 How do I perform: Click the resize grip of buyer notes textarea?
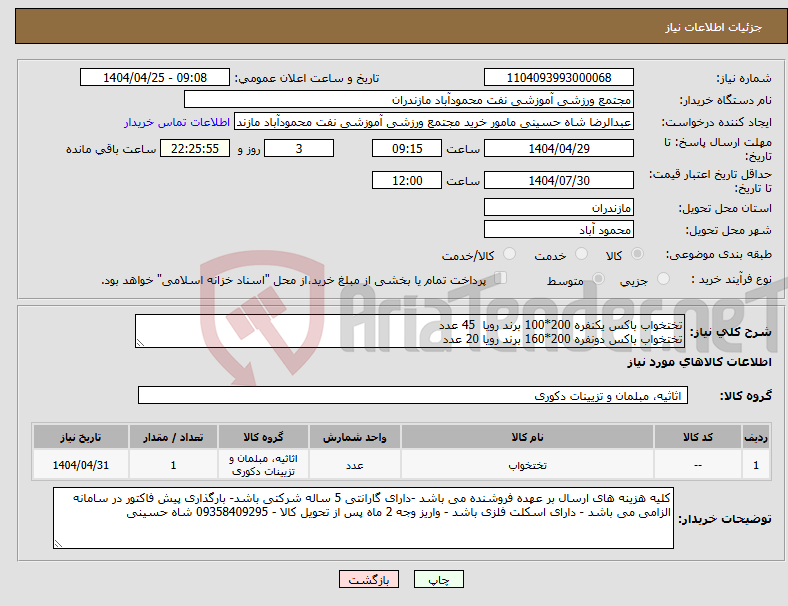58,544
